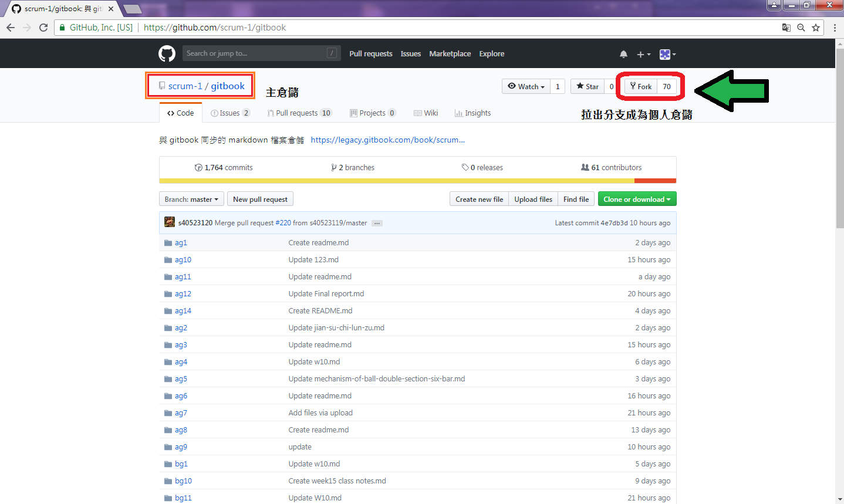Viewport: 844px width, 504px height.
Task: Open Pull requests repository tab
Action: tap(299, 113)
